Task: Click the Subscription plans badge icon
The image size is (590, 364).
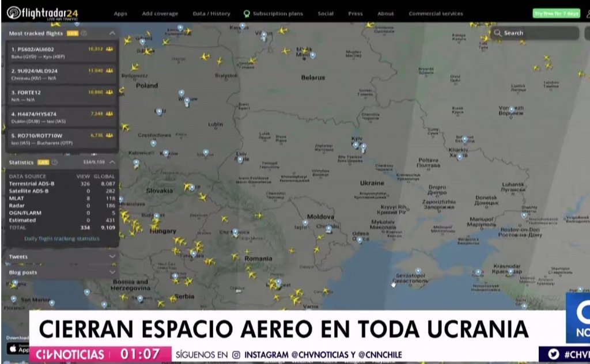Action: (247, 13)
